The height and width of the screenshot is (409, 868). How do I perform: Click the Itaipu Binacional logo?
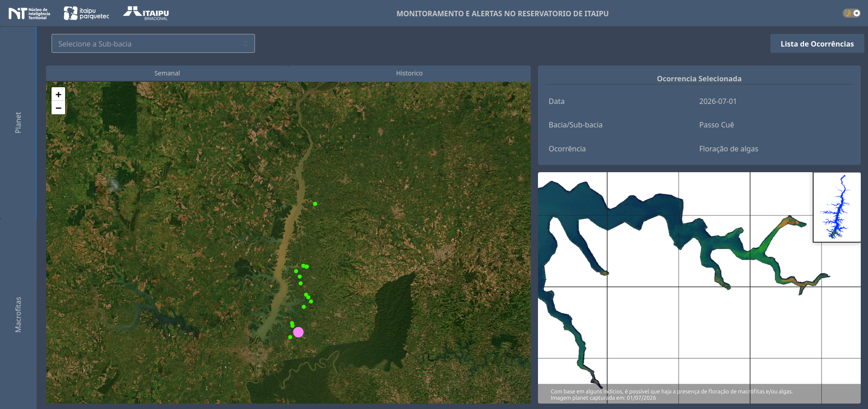(x=146, y=13)
